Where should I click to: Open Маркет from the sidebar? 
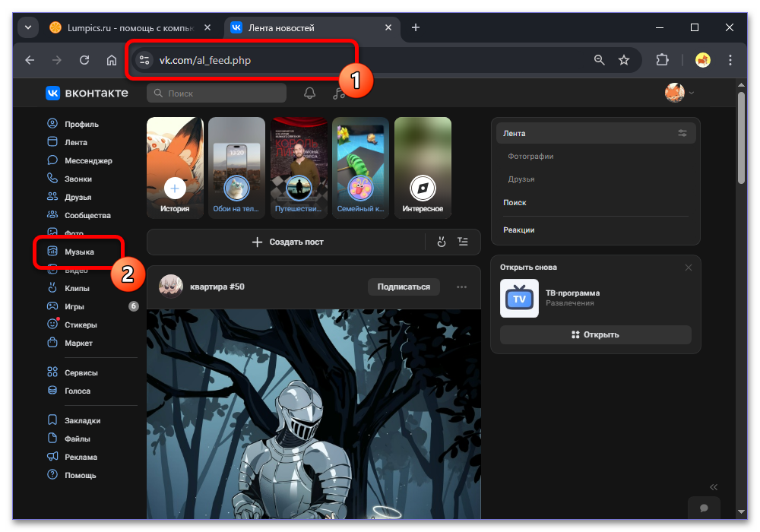click(x=70, y=343)
